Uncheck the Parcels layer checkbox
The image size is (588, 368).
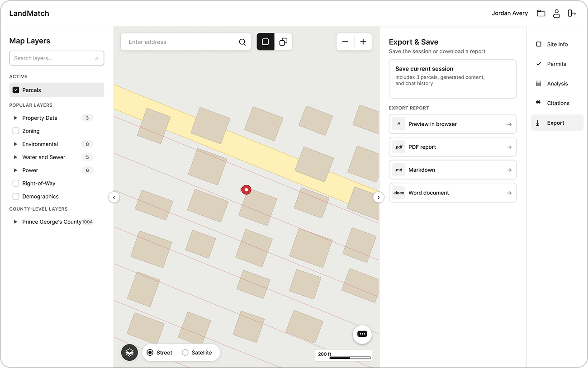coord(16,90)
